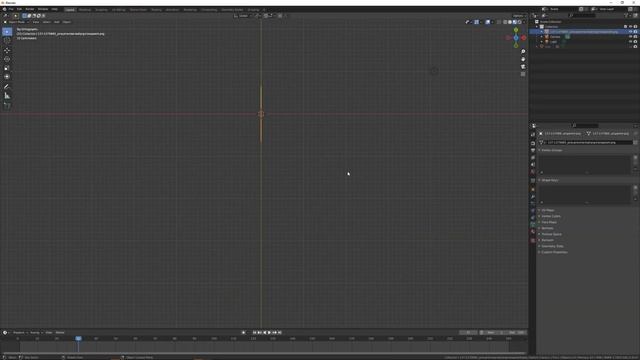
Task: Hide the Light object in outliner
Action: coord(631,42)
